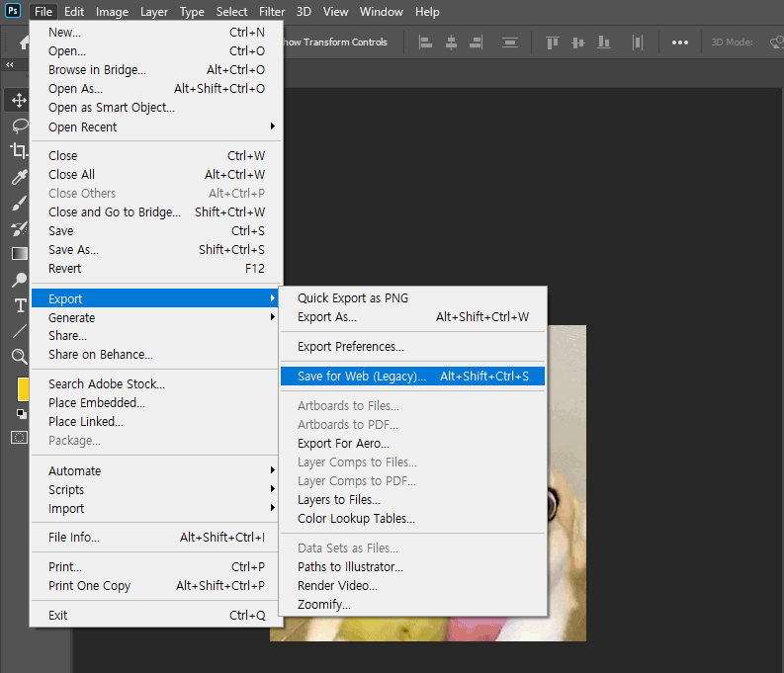Select the Move tool
This screenshot has height=673, width=784.
click(19, 101)
